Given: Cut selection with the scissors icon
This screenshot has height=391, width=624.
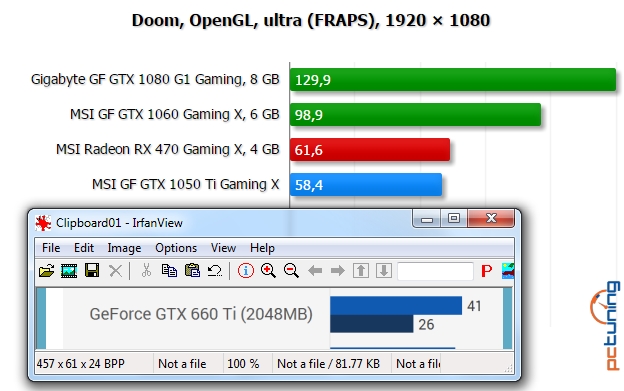Looking at the screenshot, I should (146, 270).
